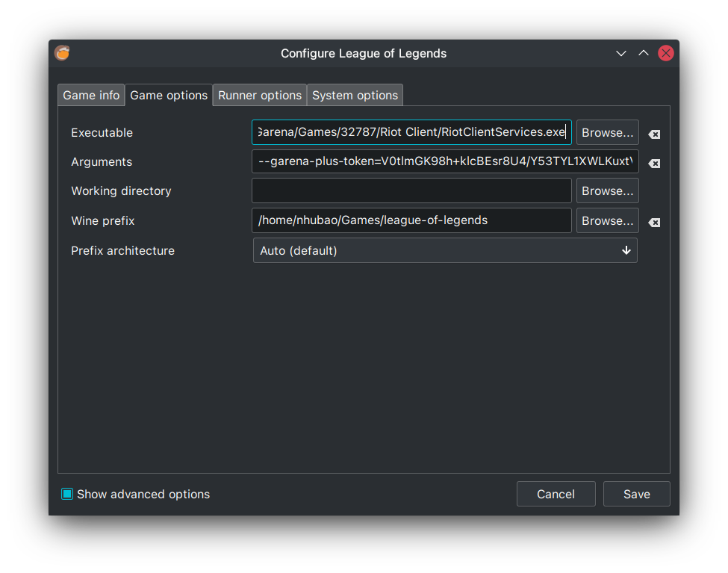Click the empty Working directory field
Viewport: 728px width, 573px height.
(x=411, y=191)
